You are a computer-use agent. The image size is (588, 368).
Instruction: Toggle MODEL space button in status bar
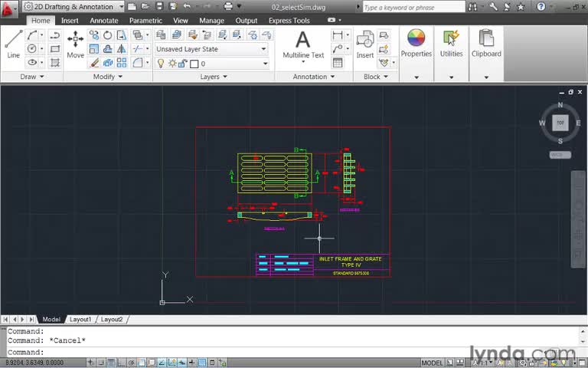(432, 363)
